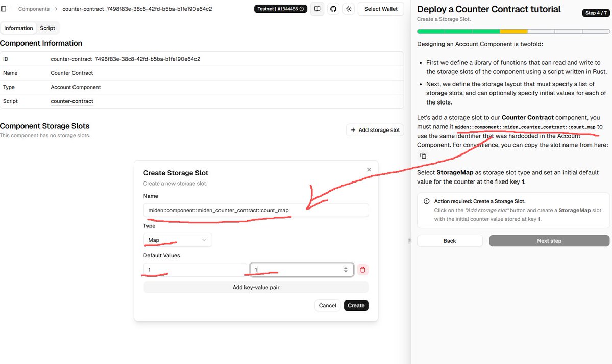Click Add key-value pair button

click(256, 287)
